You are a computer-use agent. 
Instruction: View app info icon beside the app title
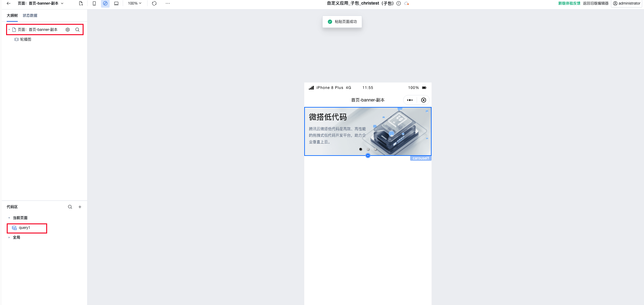399,3
